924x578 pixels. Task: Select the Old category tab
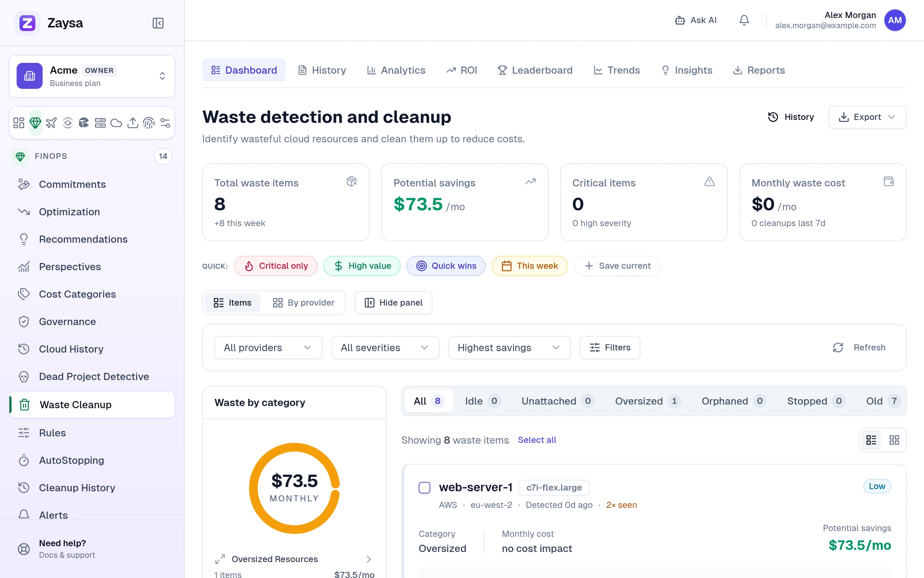(883, 401)
